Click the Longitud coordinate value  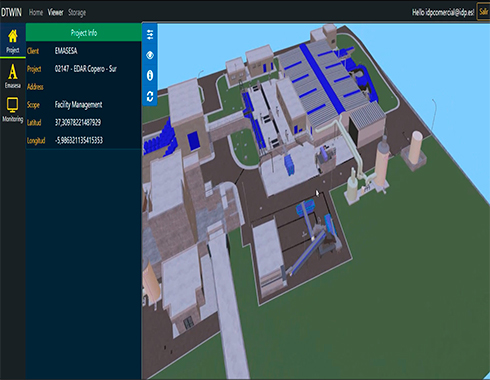click(x=79, y=140)
